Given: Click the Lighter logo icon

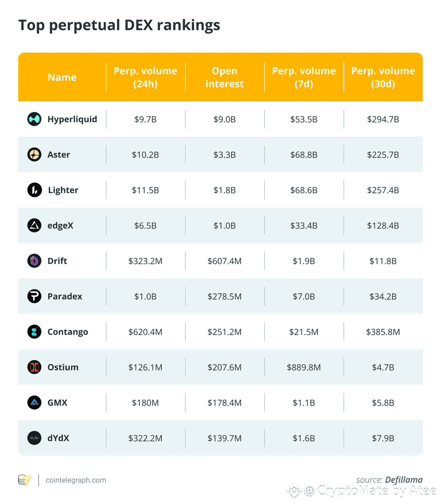Looking at the screenshot, I should [34, 190].
